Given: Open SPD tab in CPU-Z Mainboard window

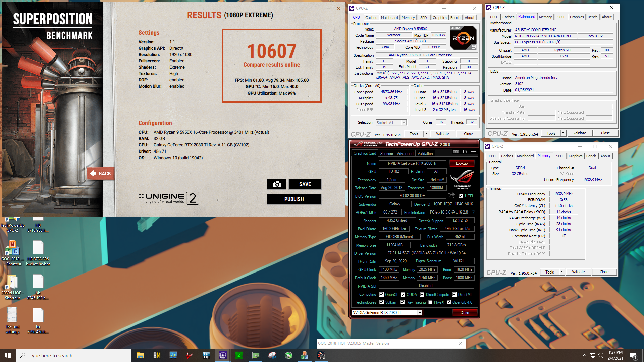Looking at the screenshot, I should (560, 17).
